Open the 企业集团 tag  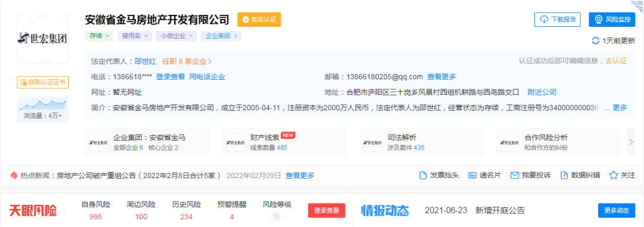(221, 36)
